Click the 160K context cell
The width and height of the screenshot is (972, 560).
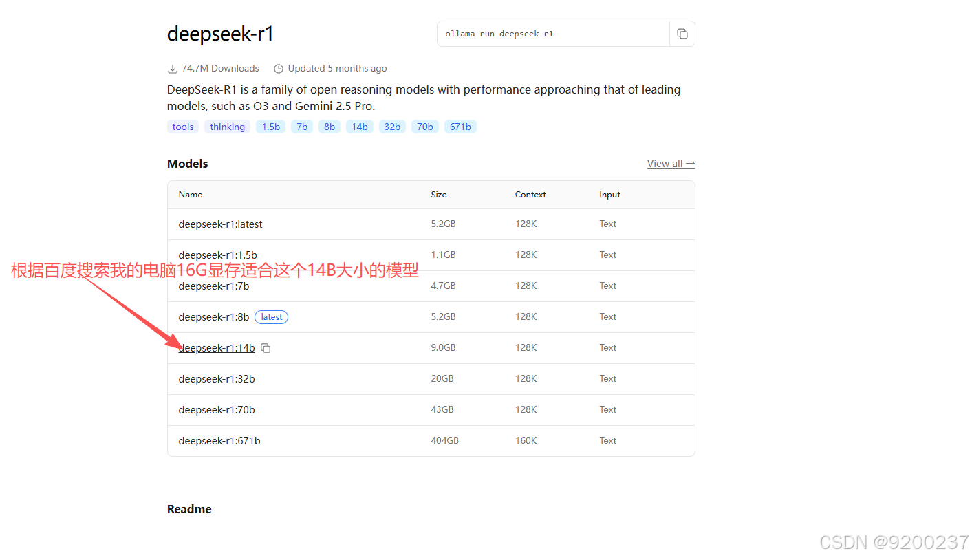coord(526,441)
